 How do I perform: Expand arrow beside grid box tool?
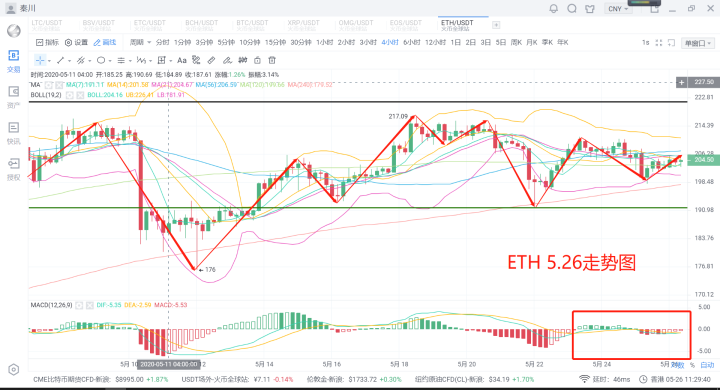(170, 61)
